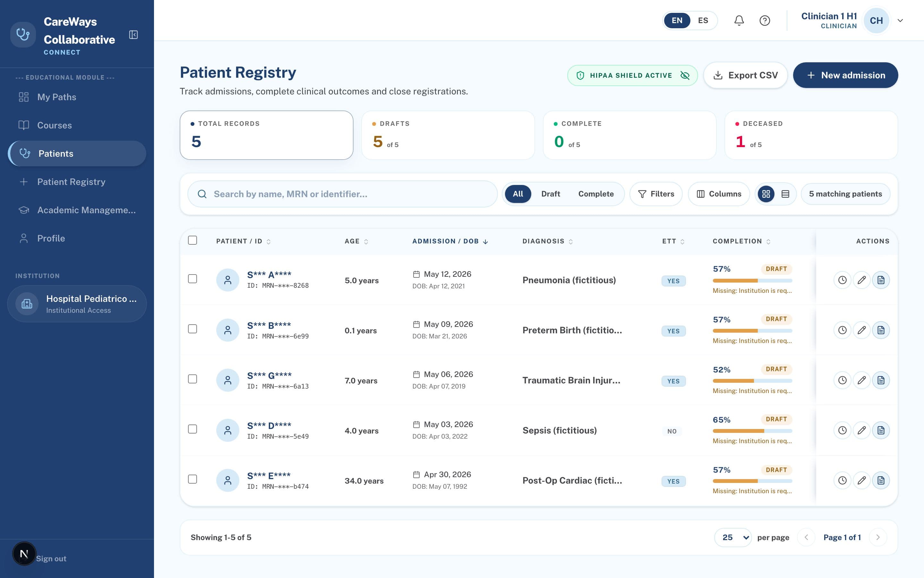This screenshot has height=578, width=924.
Task: Open Patient Registry sidebar item
Action: pos(77,182)
